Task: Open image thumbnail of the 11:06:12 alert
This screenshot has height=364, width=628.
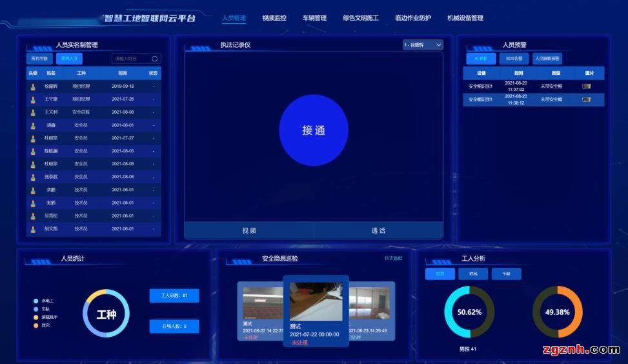Action: click(x=586, y=99)
